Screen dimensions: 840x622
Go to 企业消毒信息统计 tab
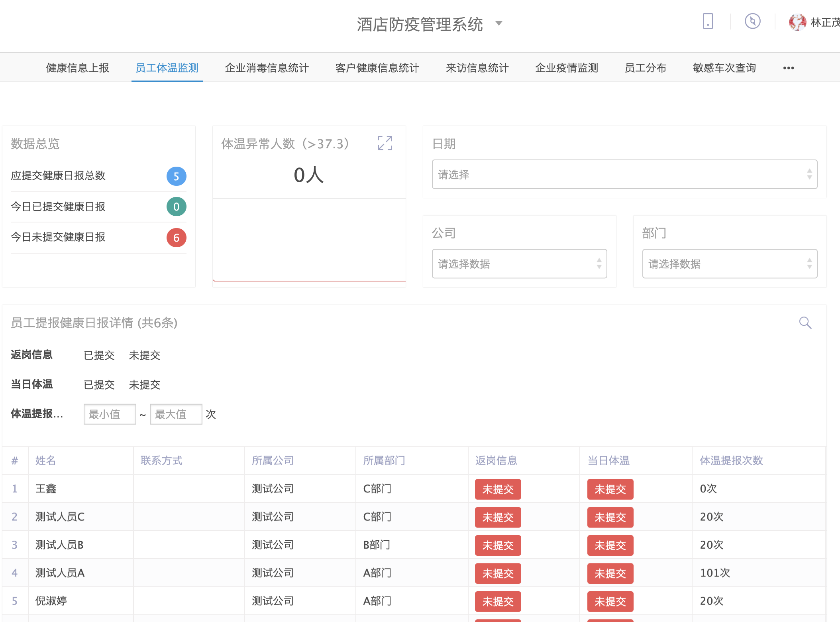(267, 68)
